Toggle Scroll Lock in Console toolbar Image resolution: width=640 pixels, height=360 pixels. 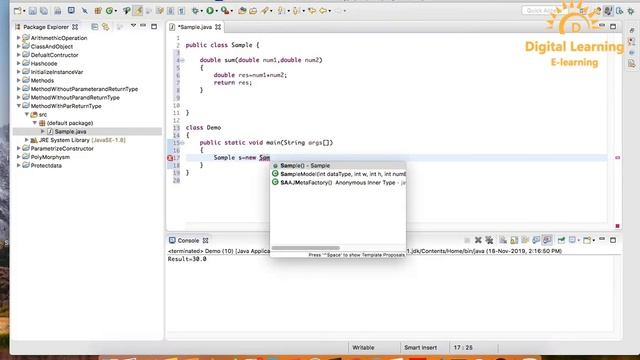point(514,240)
